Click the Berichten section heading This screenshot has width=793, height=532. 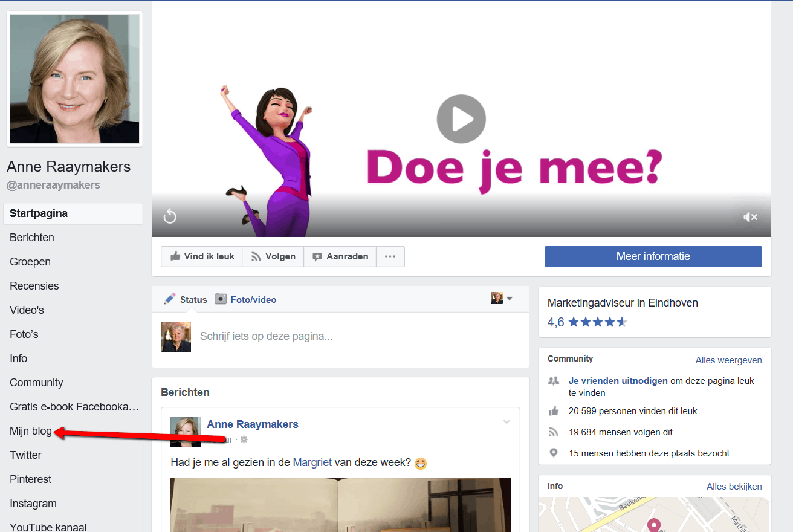tap(185, 392)
